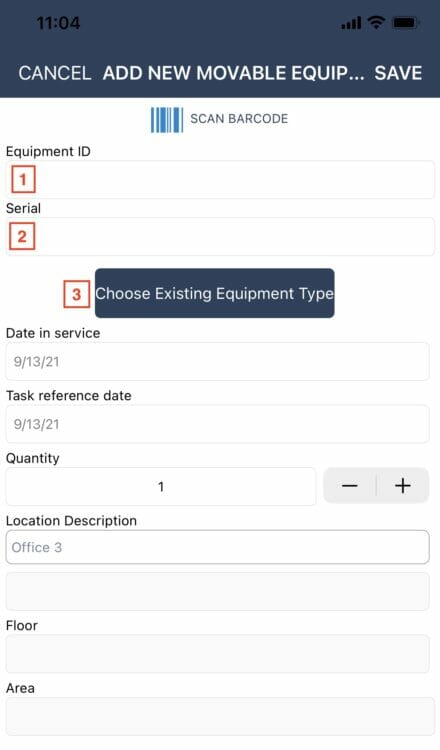Decrease quantity with minus button
Screen dimensions: 440x750
click(x=350, y=486)
